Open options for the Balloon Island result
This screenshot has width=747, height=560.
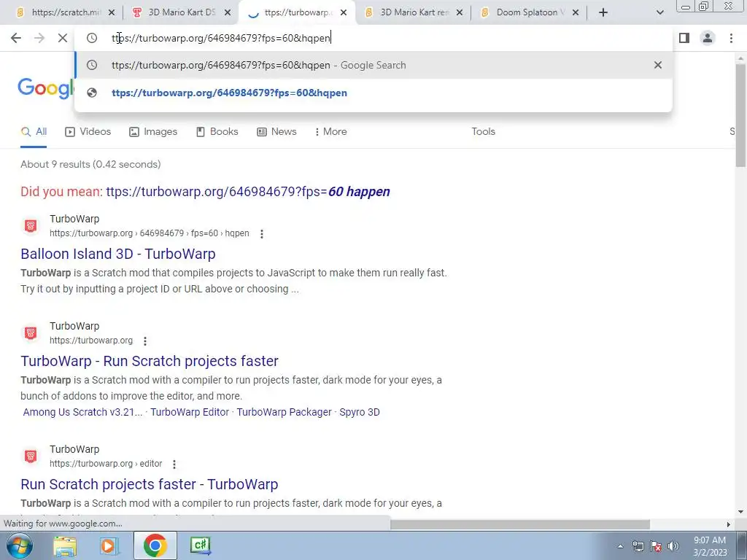click(262, 234)
